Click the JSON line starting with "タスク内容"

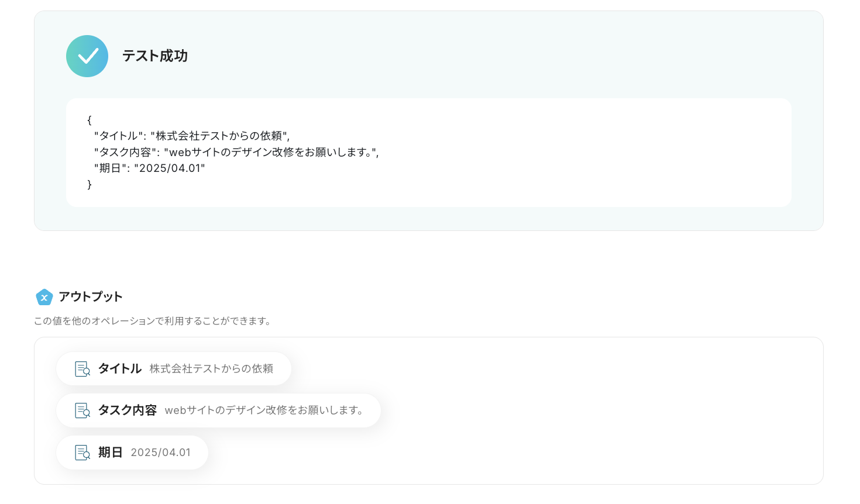click(x=236, y=153)
